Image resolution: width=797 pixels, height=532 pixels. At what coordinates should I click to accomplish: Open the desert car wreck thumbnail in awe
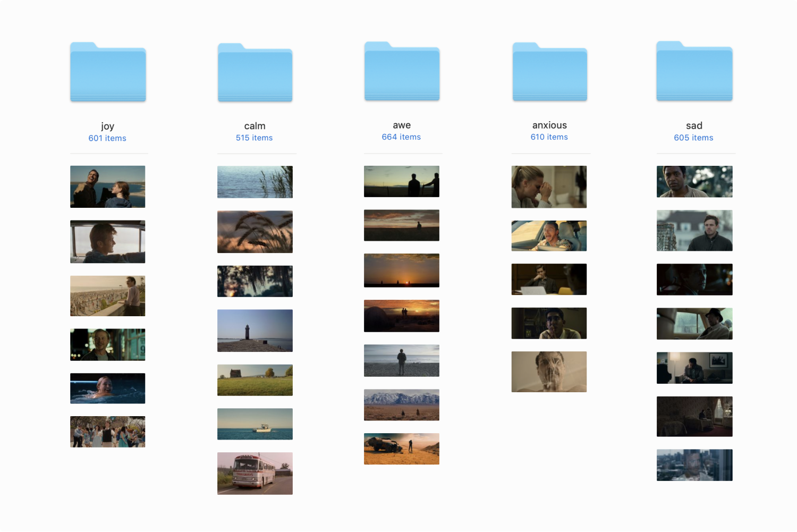click(x=402, y=449)
